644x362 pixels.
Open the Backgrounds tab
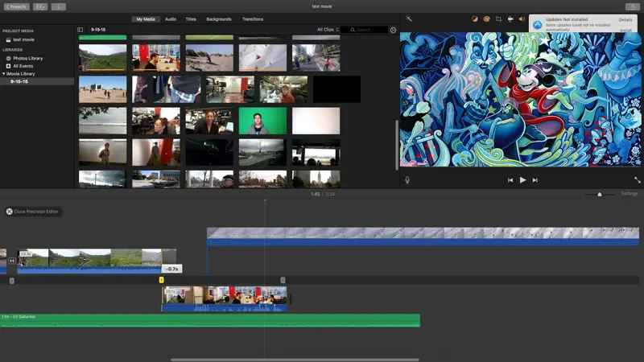coord(218,19)
